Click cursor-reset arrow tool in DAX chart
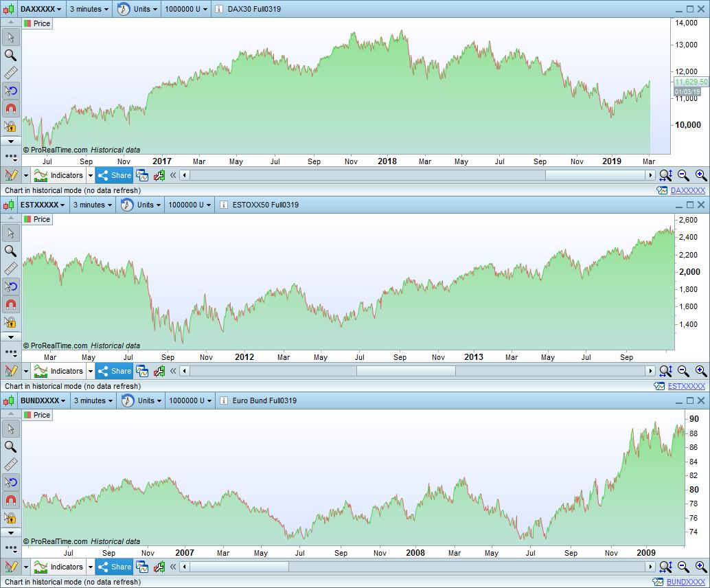This screenshot has height=588, width=710. click(x=11, y=91)
